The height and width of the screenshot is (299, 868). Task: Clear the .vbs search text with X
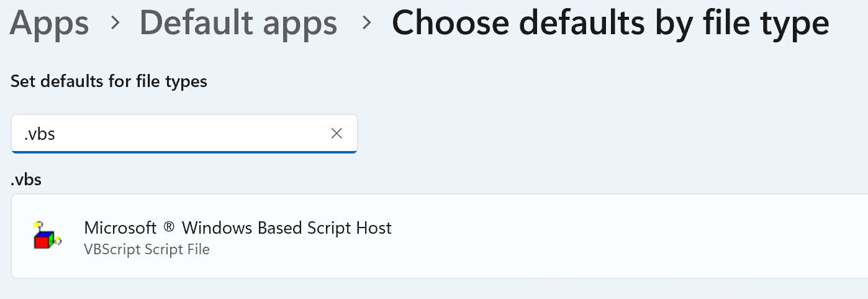(337, 133)
